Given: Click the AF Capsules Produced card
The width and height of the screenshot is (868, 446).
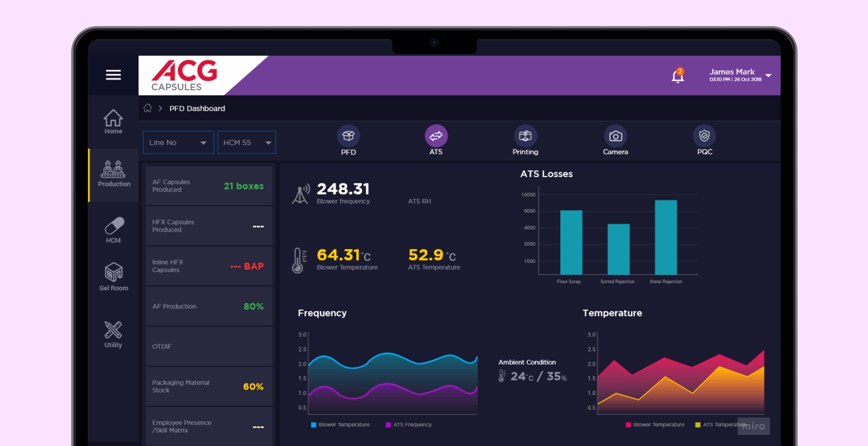Looking at the screenshot, I should [209, 186].
